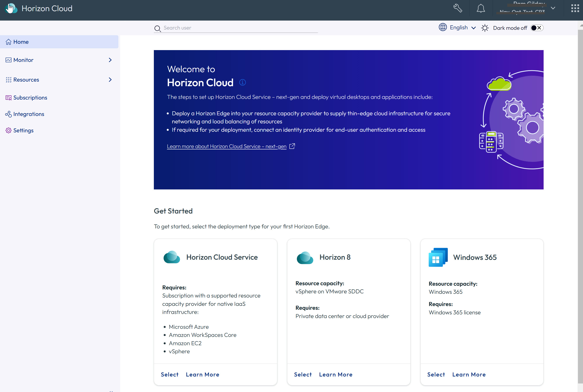The image size is (583, 392).
Task: Click the search magnifier icon
Action: pos(157,28)
